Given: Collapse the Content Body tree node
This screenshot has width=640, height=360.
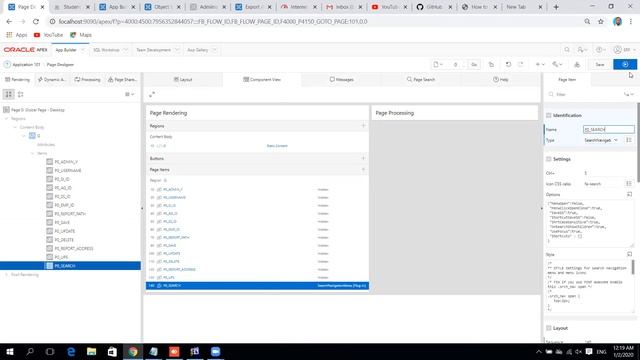Looking at the screenshot, I should tap(15, 127).
